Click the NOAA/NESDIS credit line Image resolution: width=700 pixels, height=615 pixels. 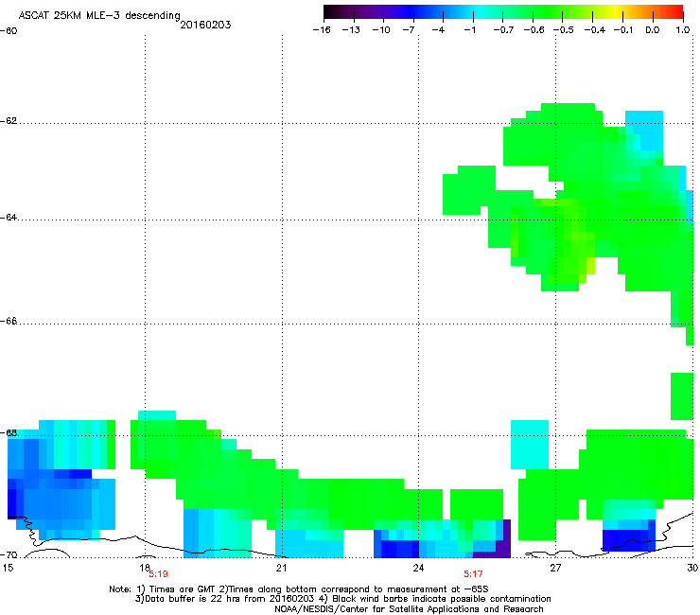pyautogui.click(x=409, y=609)
